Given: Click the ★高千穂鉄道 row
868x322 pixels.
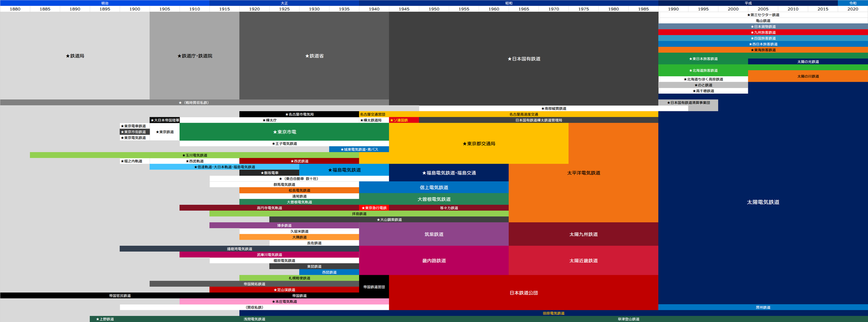Looking at the screenshot, I should click(x=703, y=91).
